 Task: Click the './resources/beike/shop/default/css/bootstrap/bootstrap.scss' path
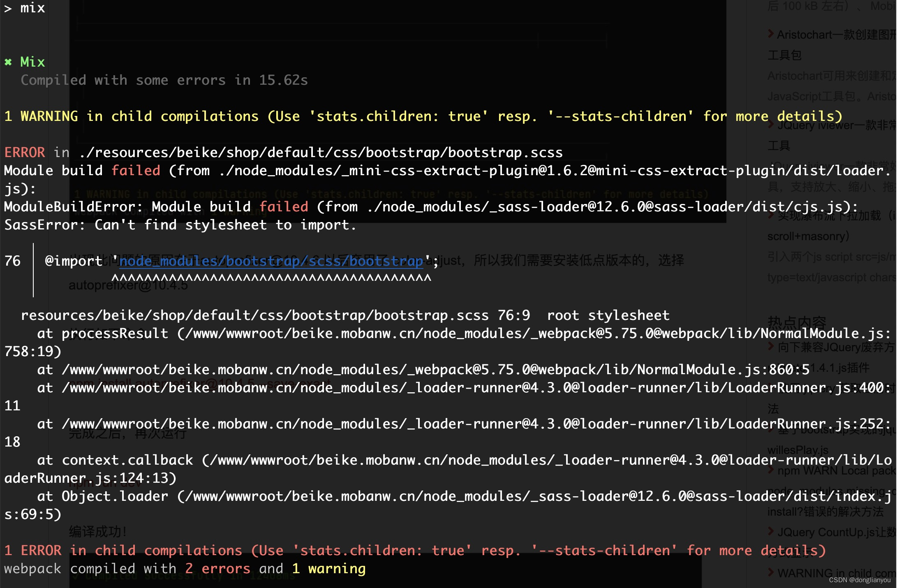(321, 153)
